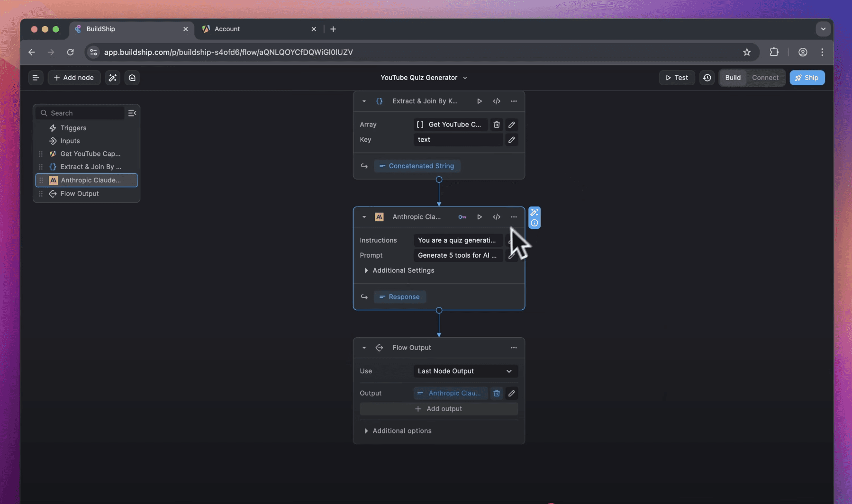852x504 pixels.
Task: Expand Additional Settings in Claude node
Action: 399,270
